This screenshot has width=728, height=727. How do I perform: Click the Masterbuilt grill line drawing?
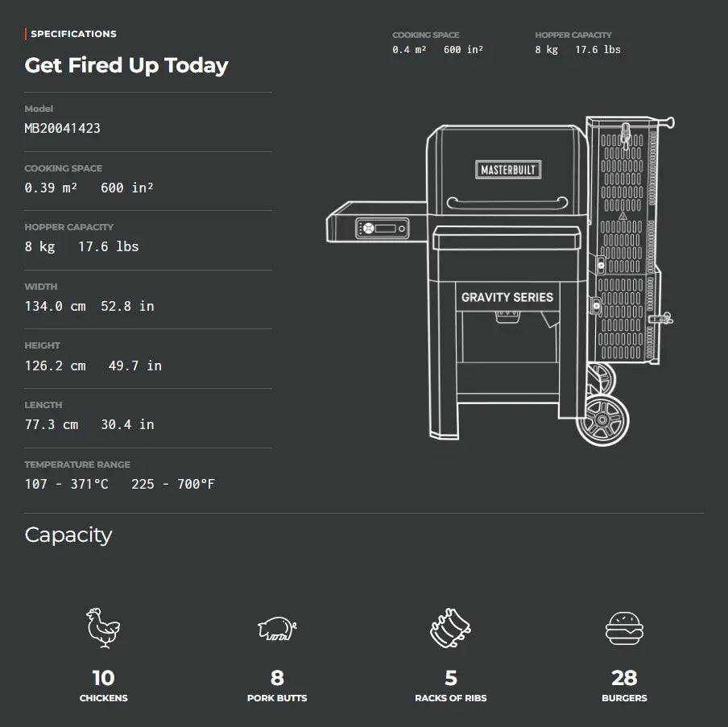(x=501, y=280)
